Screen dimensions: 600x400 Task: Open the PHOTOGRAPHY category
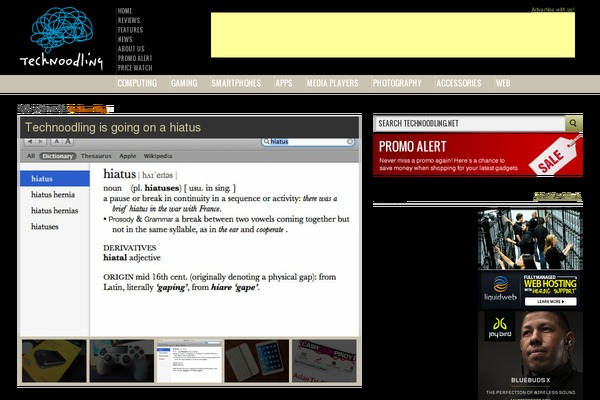click(x=397, y=83)
